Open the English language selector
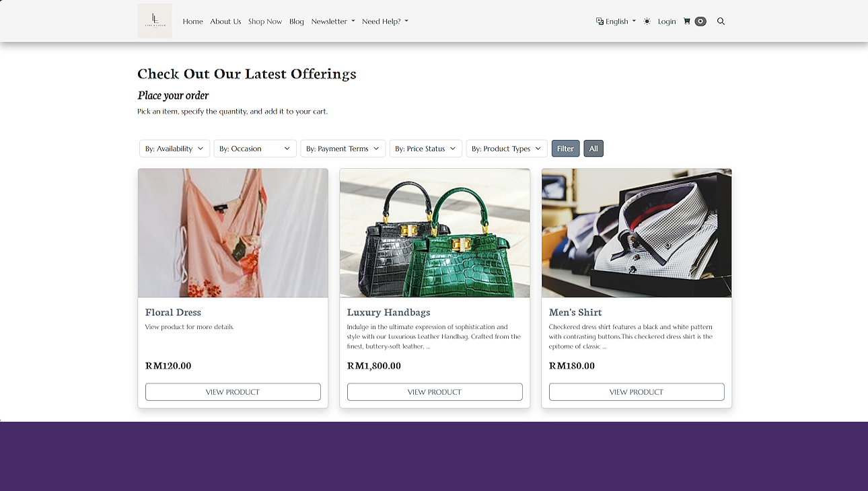 (616, 22)
